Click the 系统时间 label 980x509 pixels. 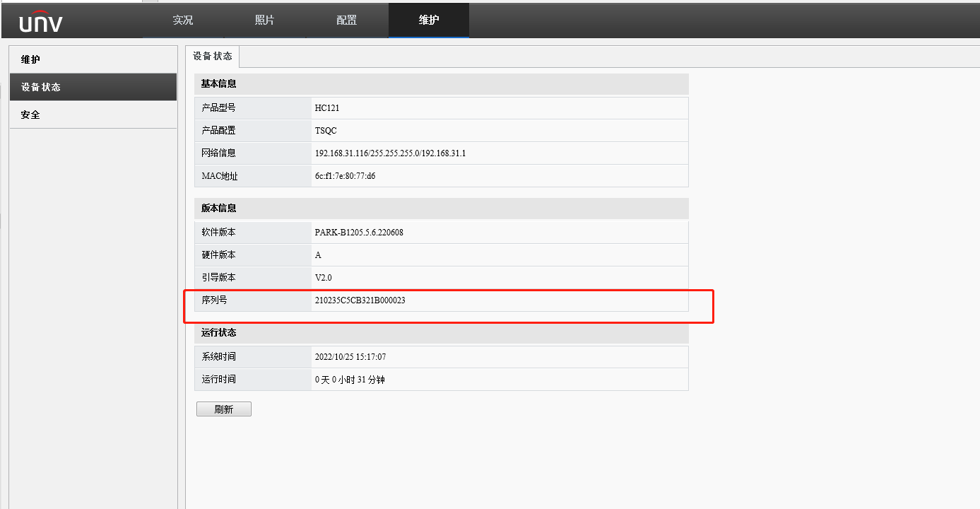click(x=219, y=357)
